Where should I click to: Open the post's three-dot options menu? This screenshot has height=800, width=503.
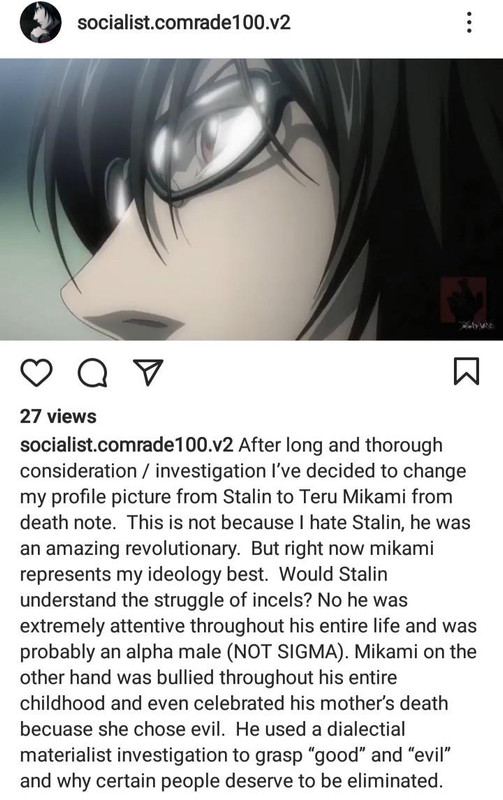click(469, 22)
